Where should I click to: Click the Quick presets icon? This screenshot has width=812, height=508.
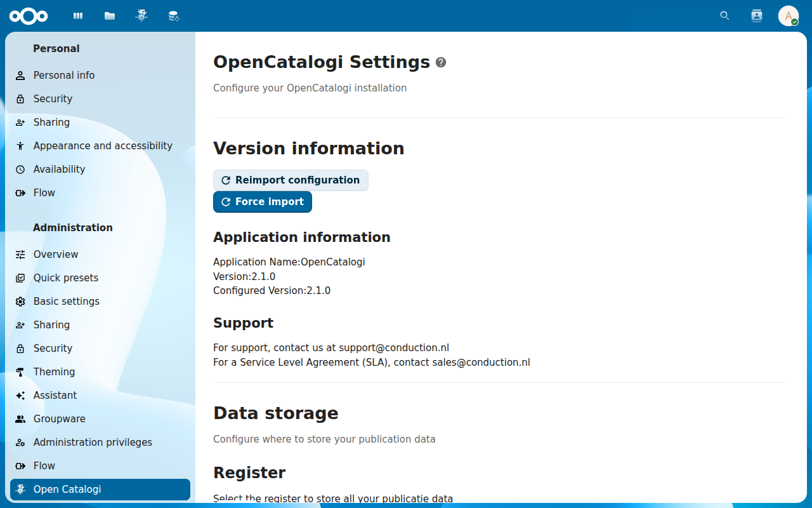[x=20, y=278]
